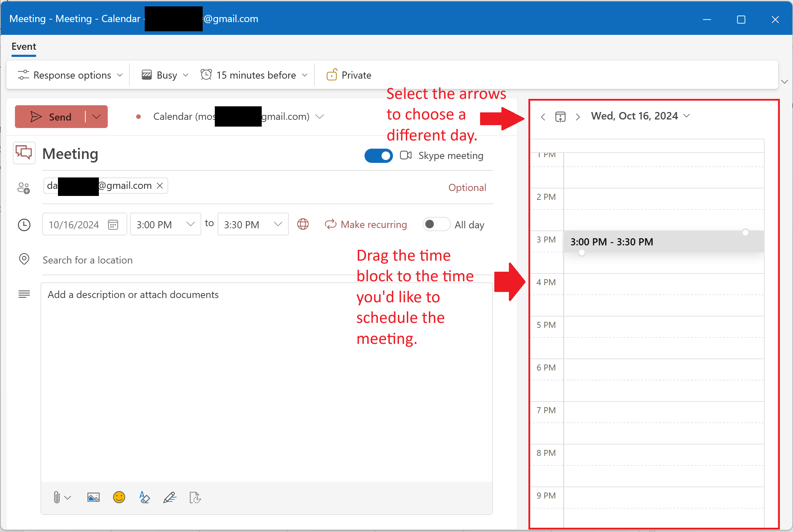Viewport: 793px width, 532px height.
Task: Open the Busy status dropdown
Action: (x=165, y=75)
